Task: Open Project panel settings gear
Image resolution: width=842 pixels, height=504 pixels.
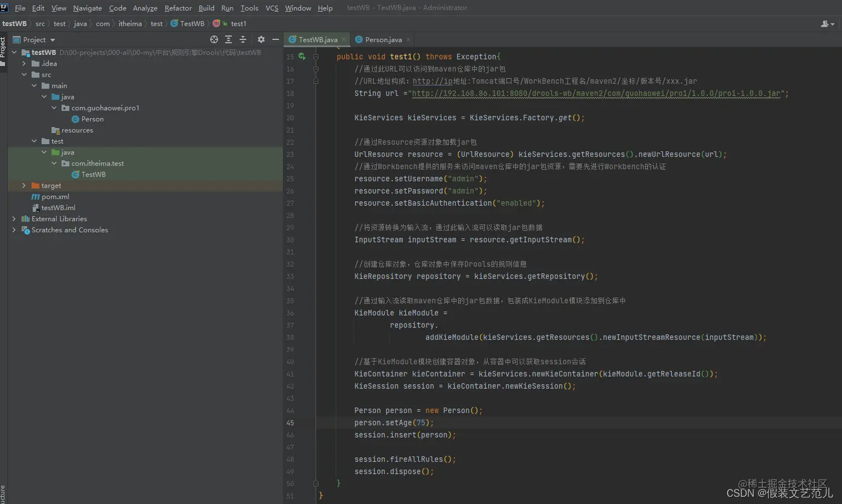Action: pos(261,40)
